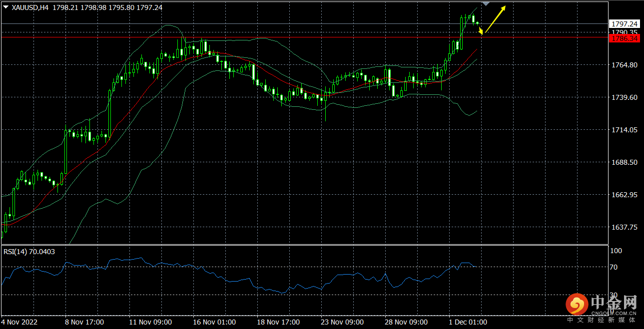Image resolution: width=644 pixels, height=329 pixels.
Task: Select the short yellow downward arrow
Action: point(480,30)
